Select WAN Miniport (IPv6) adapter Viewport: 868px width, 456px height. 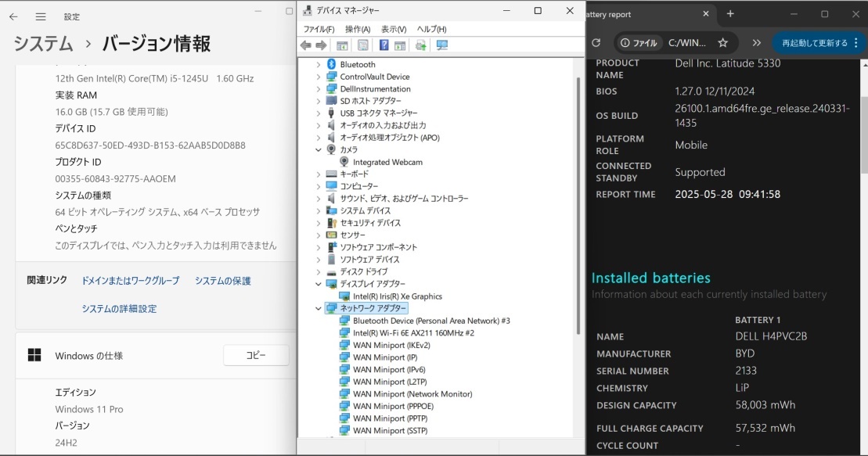click(389, 370)
